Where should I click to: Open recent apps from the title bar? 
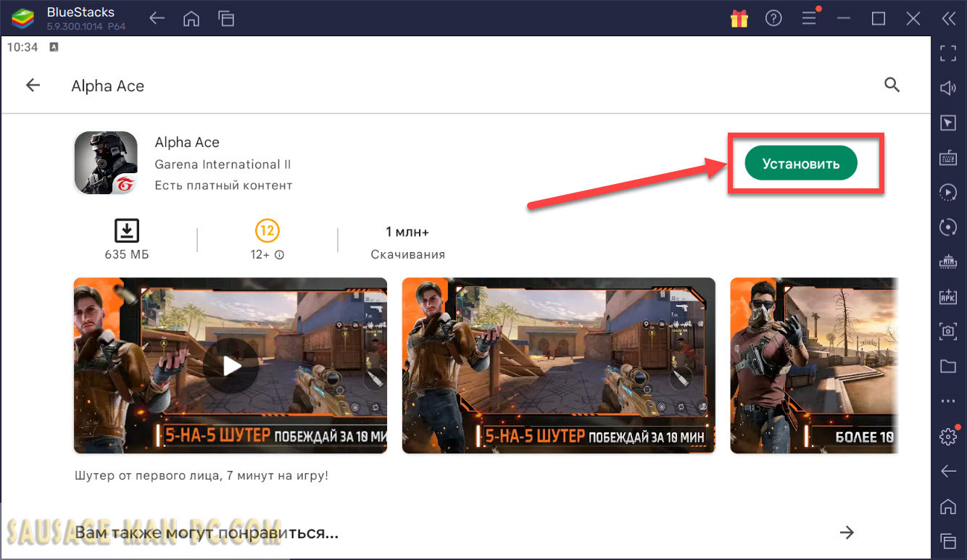(x=226, y=19)
